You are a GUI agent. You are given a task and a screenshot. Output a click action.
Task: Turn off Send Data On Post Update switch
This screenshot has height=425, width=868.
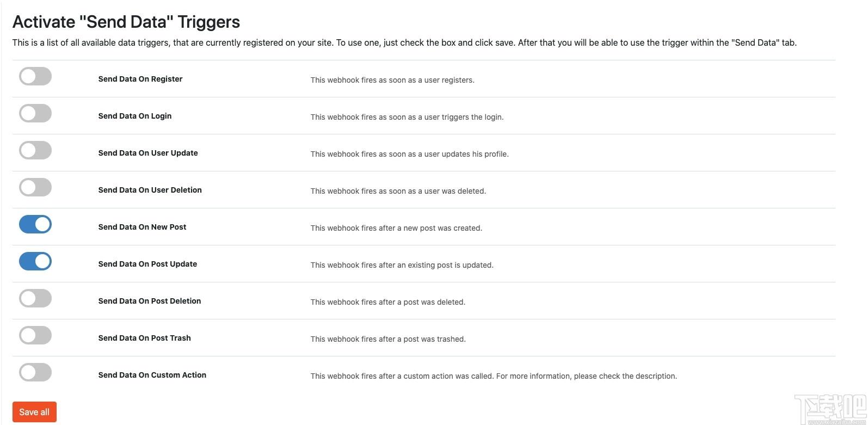click(35, 261)
